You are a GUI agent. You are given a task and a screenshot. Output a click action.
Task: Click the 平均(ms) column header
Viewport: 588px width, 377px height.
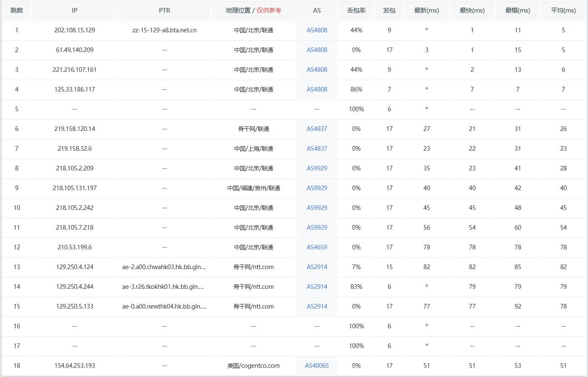pos(563,10)
